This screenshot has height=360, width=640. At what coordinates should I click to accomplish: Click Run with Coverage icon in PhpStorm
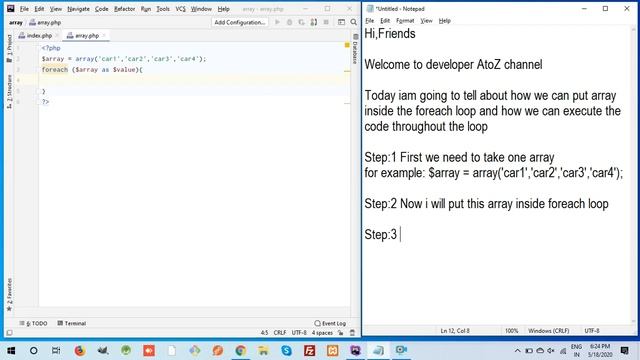point(301,22)
